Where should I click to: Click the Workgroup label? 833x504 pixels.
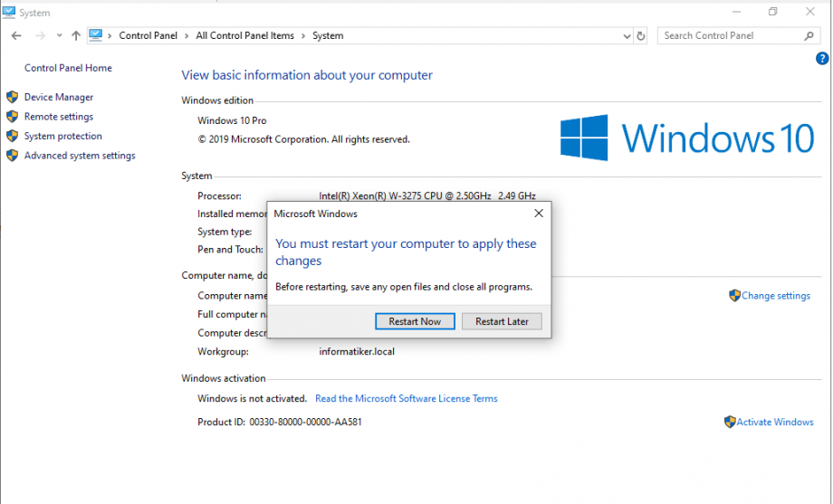pyautogui.click(x=223, y=352)
